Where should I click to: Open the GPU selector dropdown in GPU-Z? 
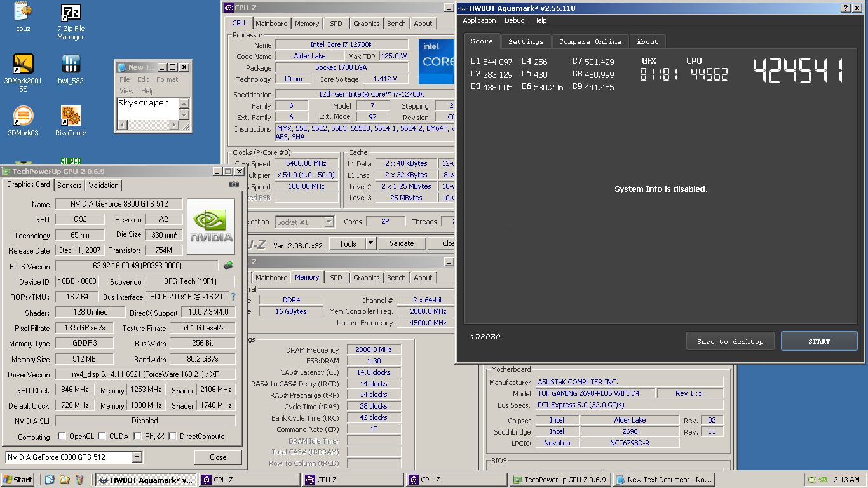[x=137, y=457]
